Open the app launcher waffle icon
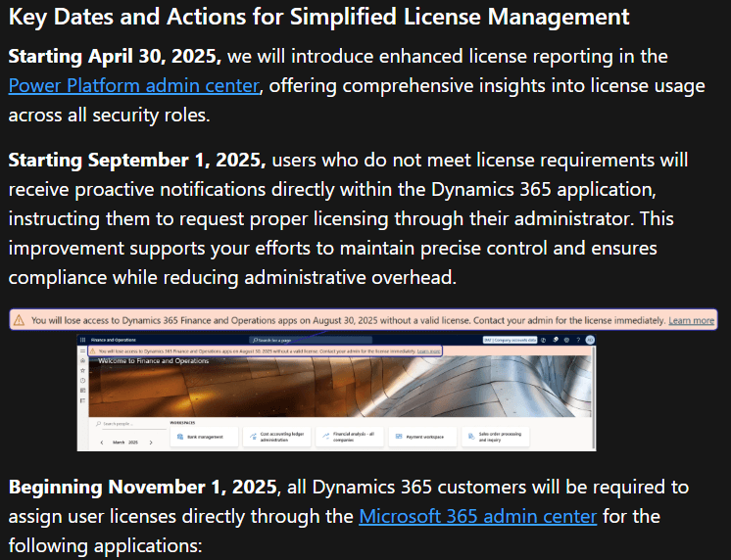Screen dimensions: 731x560 tap(83, 340)
